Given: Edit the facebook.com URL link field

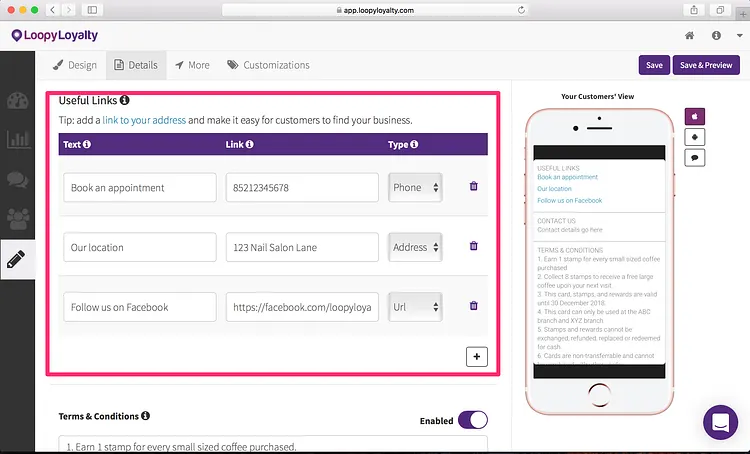Looking at the screenshot, I should pyautogui.click(x=302, y=307).
